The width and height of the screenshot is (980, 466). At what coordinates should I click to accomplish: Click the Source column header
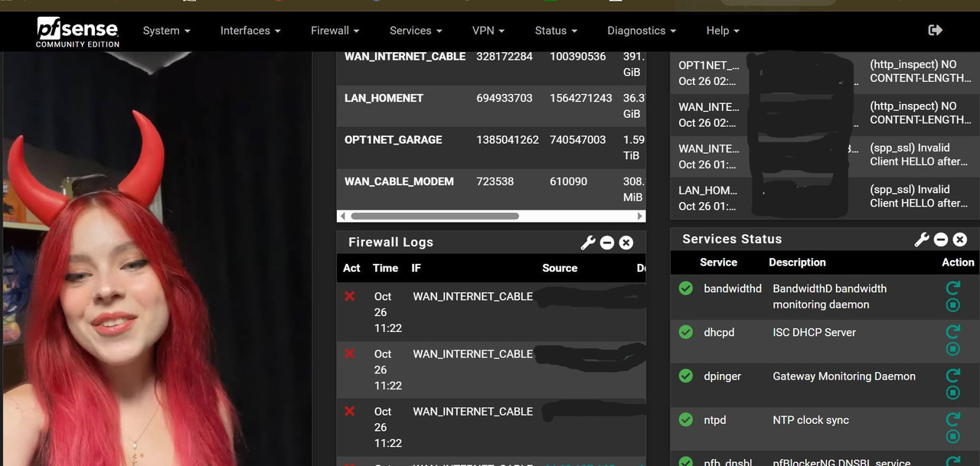[x=560, y=268]
